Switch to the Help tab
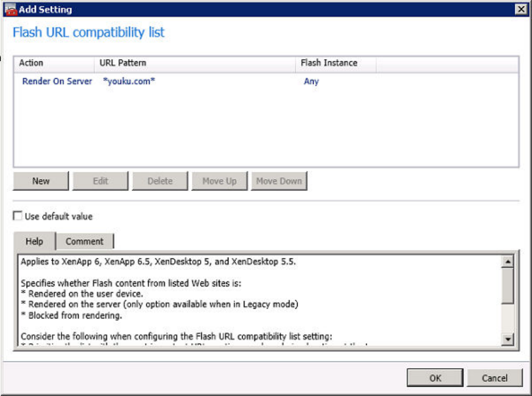532x396 pixels. click(x=34, y=242)
